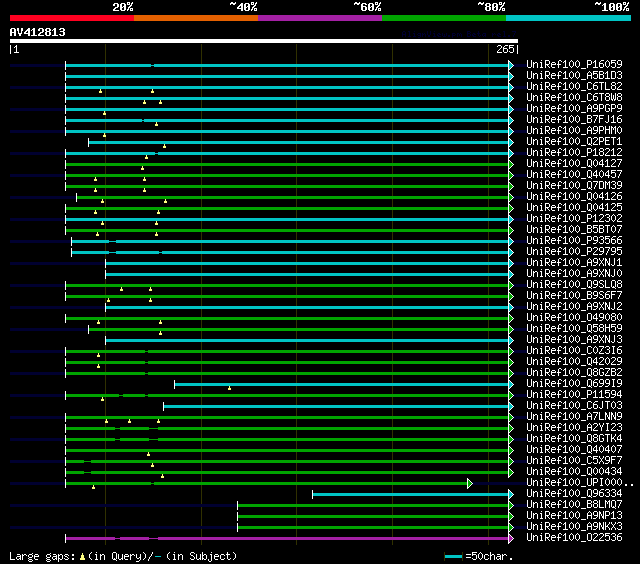640x564 pixels.
Task: Open the UniRef100_Q04127 entry
Action: [574, 164]
